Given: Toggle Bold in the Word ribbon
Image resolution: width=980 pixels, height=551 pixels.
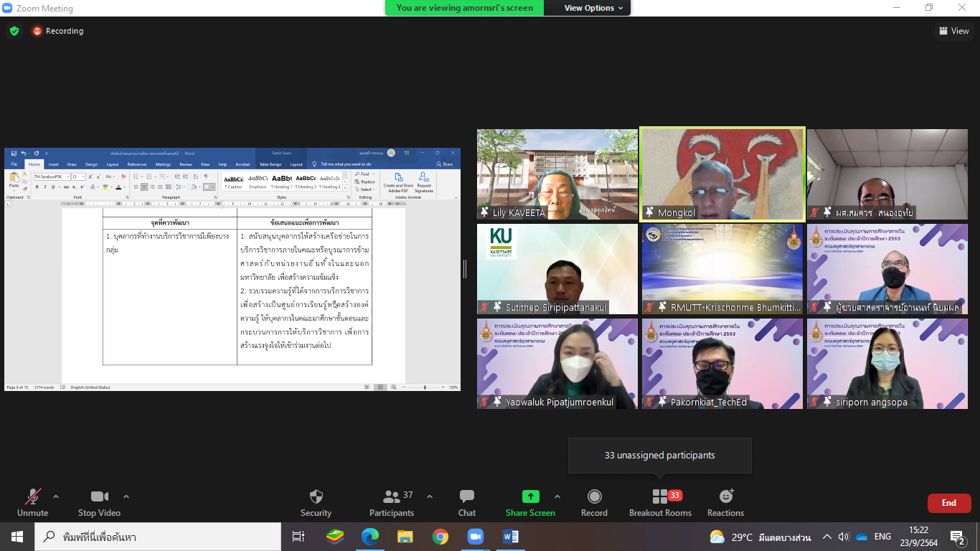Looking at the screenshot, I should 37,187.
